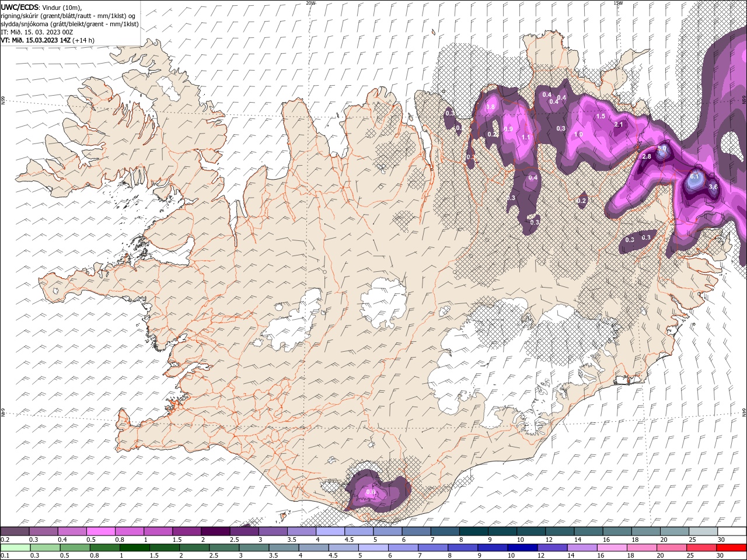Click the '0.1' label on the rain legend
747x560 pixels.
pos(5,555)
